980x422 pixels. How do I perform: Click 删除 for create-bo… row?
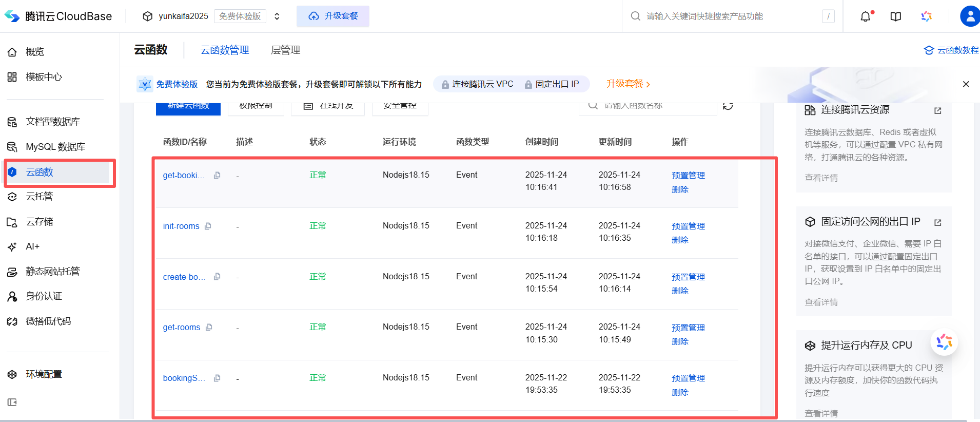point(680,291)
